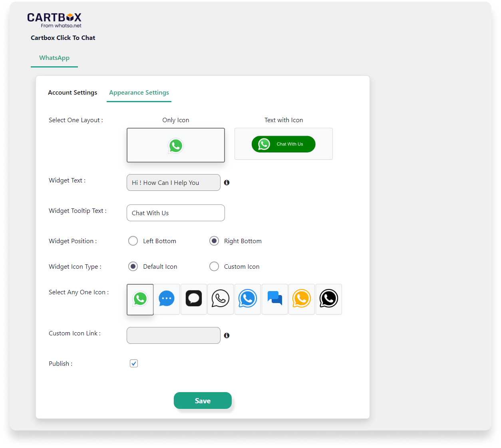Click the 'From whatso.net' text

click(x=61, y=26)
